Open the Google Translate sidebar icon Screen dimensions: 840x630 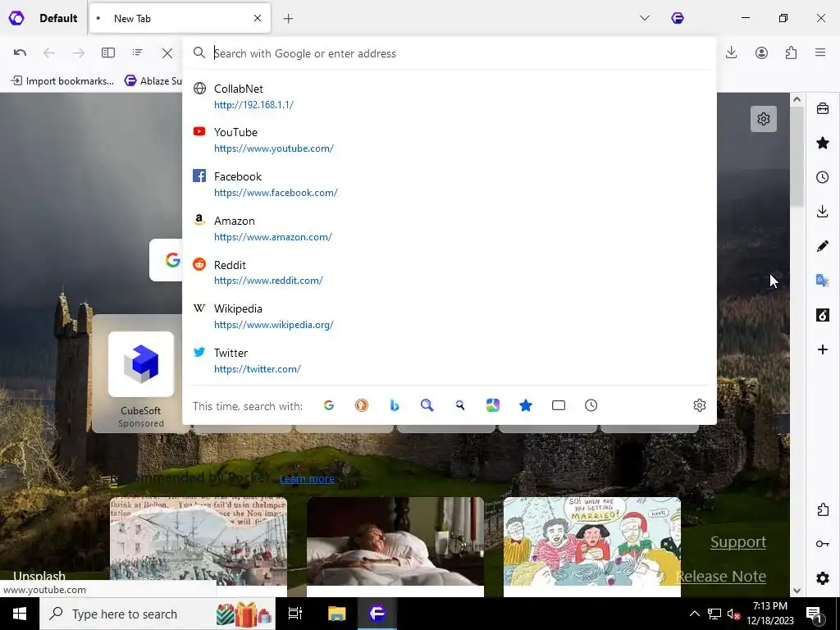tap(822, 281)
